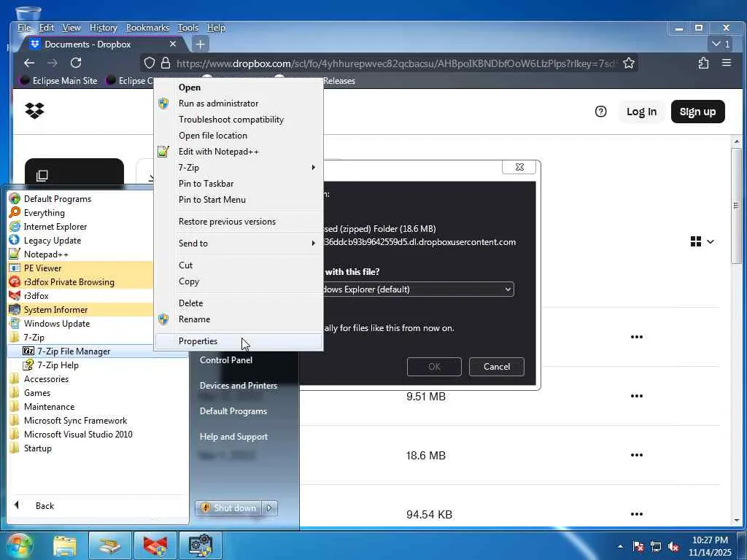The image size is (747, 560).
Task: Select Properties in the context menu
Action: 239,341
